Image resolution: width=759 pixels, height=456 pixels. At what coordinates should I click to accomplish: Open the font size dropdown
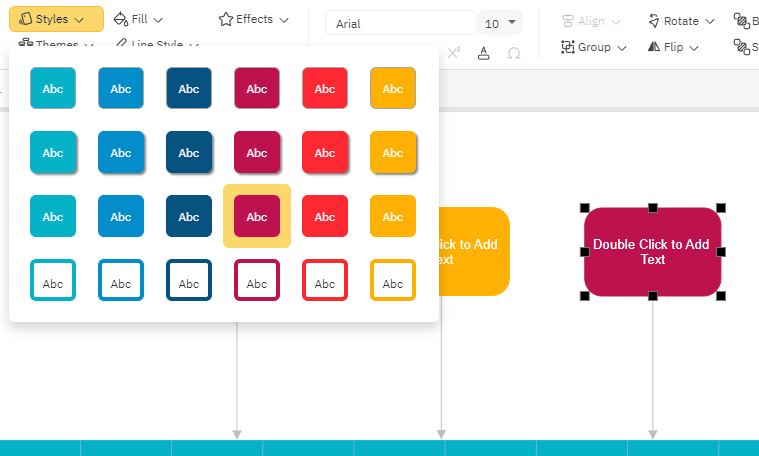(501, 23)
